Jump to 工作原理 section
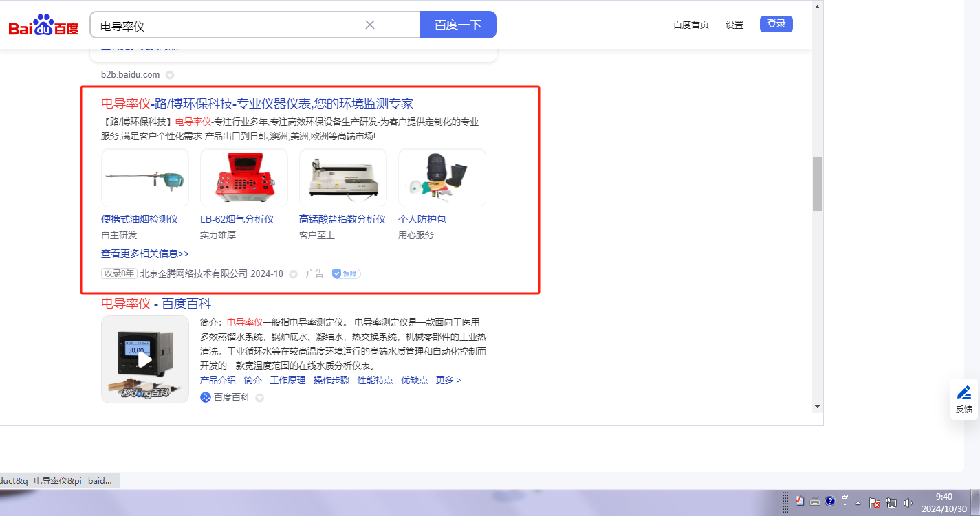This screenshot has width=980, height=516. pos(287,380)
